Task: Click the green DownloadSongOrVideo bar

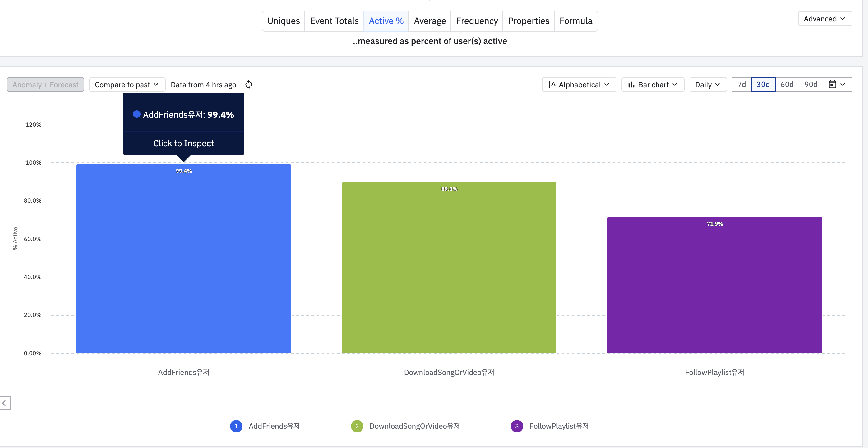Action: pos(449,269)
